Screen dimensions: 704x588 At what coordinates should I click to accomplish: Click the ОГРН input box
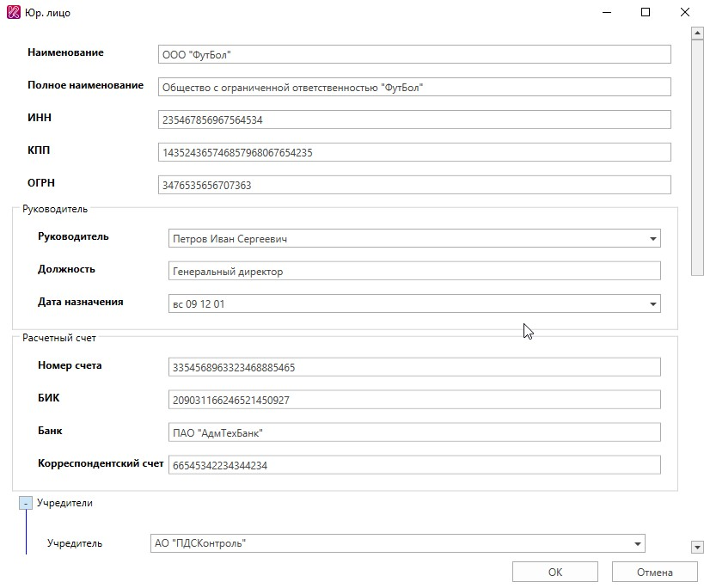(413, 185)
